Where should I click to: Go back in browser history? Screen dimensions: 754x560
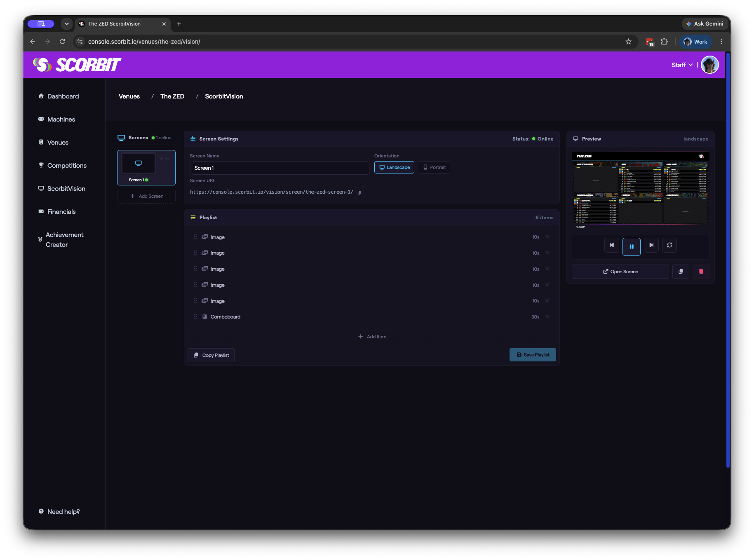click(33, 42)
